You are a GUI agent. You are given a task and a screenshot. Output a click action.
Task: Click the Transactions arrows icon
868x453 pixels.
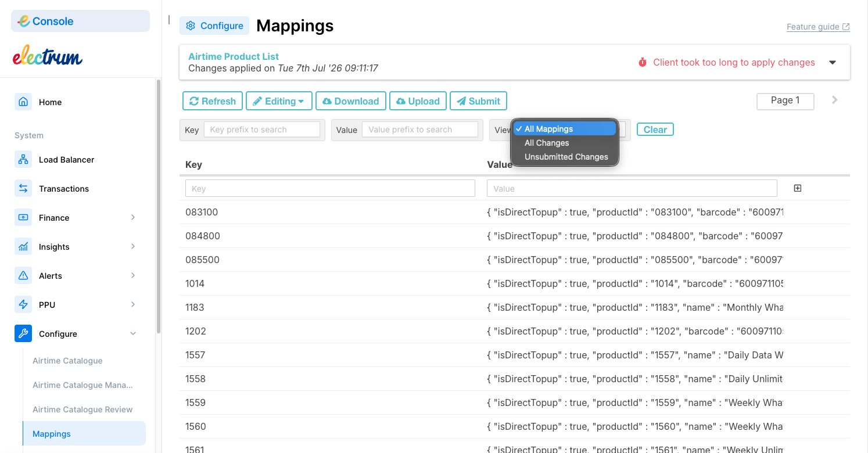coord(23,188)
